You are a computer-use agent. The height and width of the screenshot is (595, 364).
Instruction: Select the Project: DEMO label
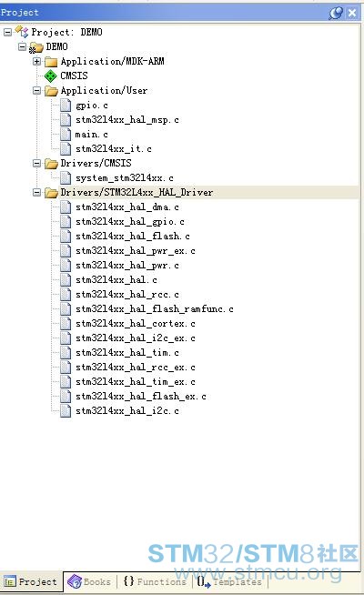[66, 32]
